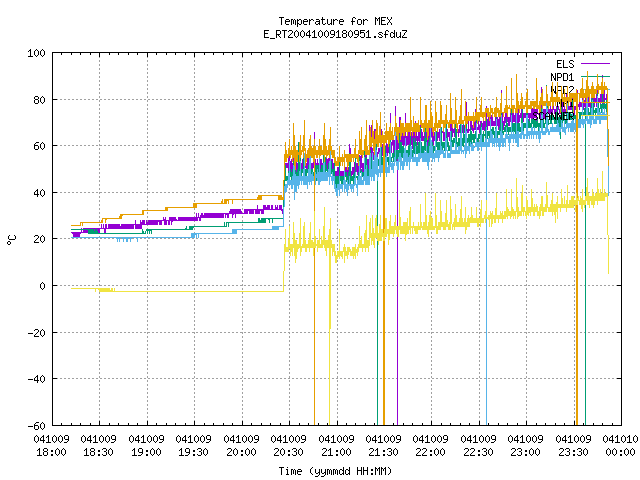
Task: Click the 19:00 x-axis tick label
Action: click(146, 452)
